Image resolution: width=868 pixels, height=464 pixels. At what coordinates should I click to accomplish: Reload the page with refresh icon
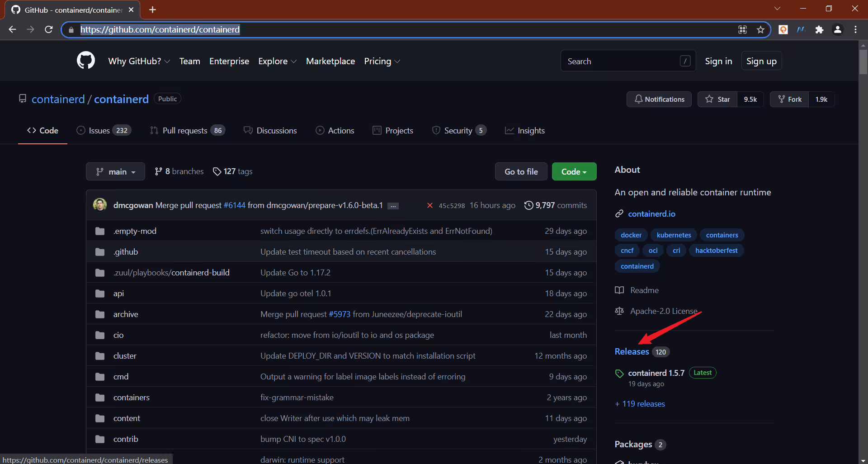(x=49, y=29)
